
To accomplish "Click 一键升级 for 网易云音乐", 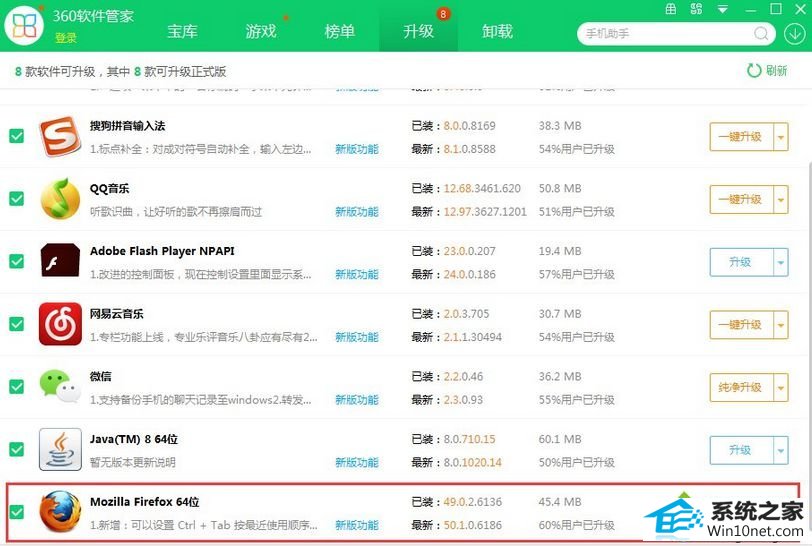I will pyautogui.click(x=741, y=325).
